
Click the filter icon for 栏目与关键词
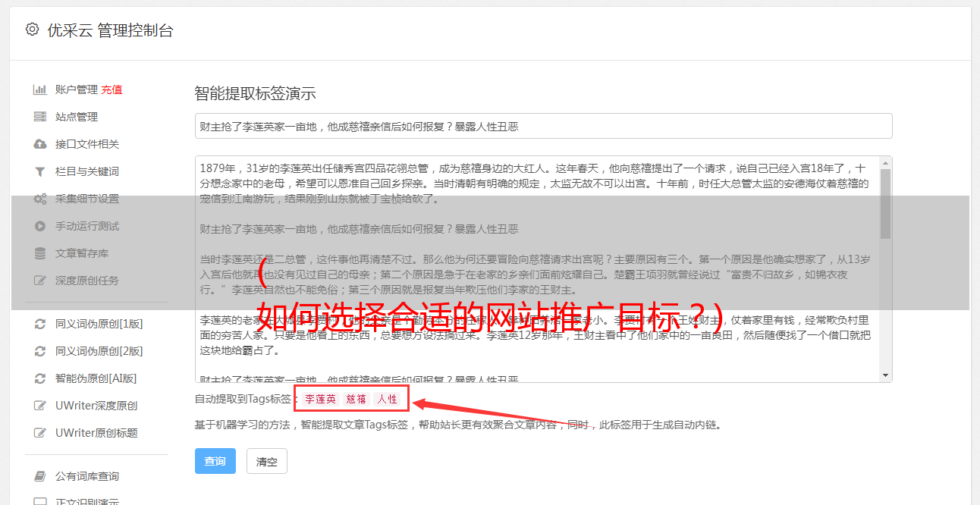point(40,171)
